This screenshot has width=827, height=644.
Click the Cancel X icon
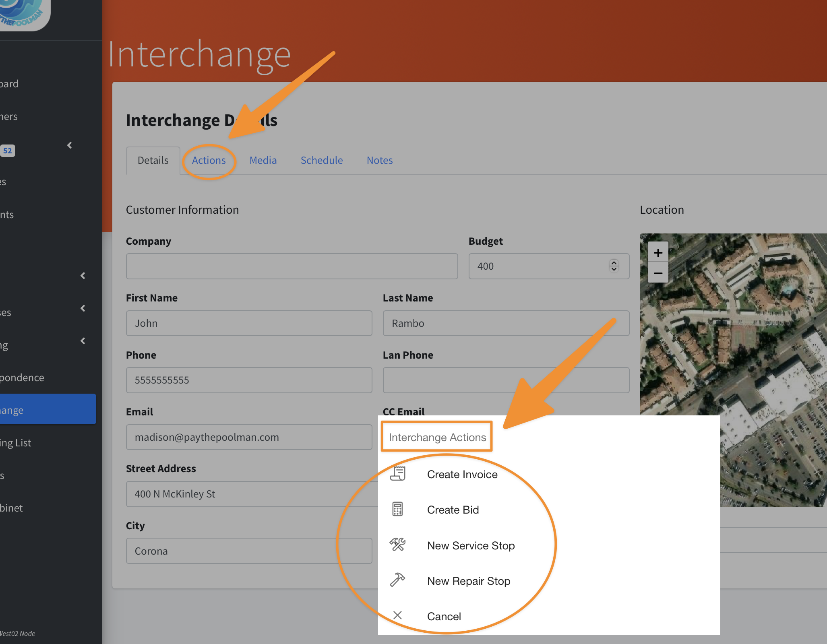click(397, 615)
